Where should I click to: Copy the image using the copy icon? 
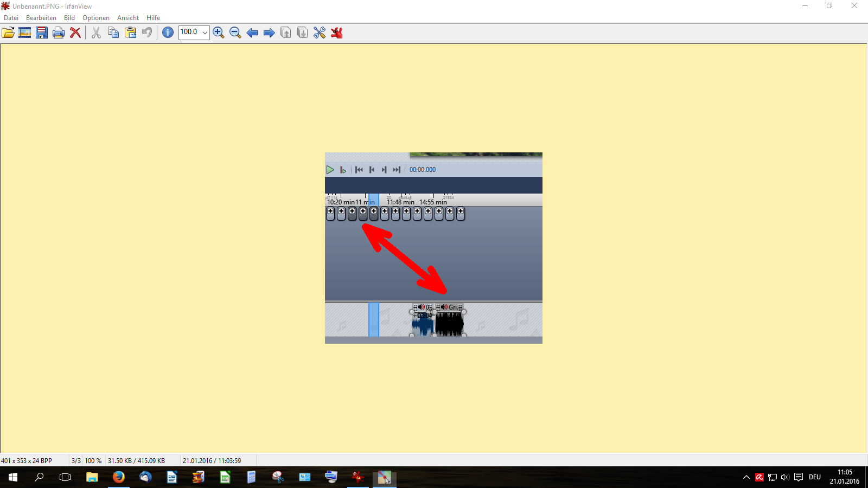point(113,33)
